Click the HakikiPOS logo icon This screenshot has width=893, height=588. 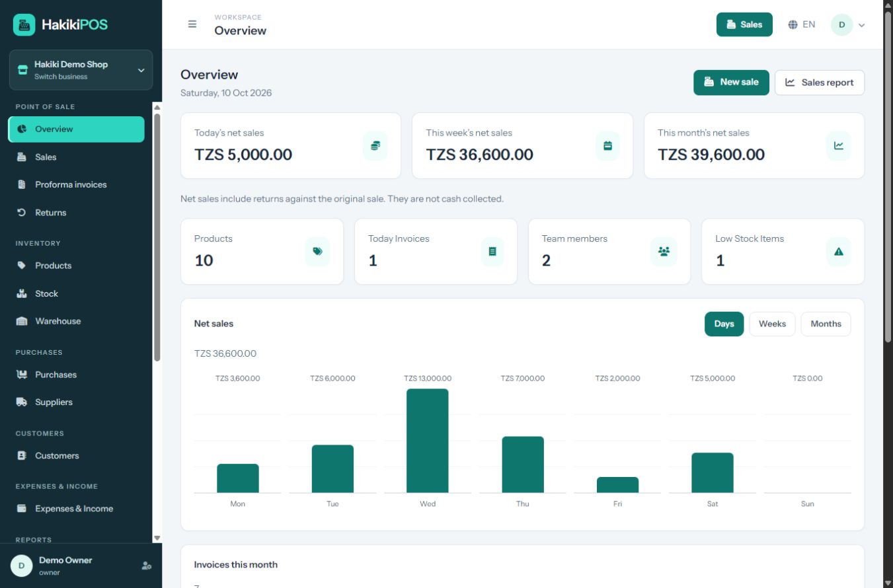(x=24, y=24)
